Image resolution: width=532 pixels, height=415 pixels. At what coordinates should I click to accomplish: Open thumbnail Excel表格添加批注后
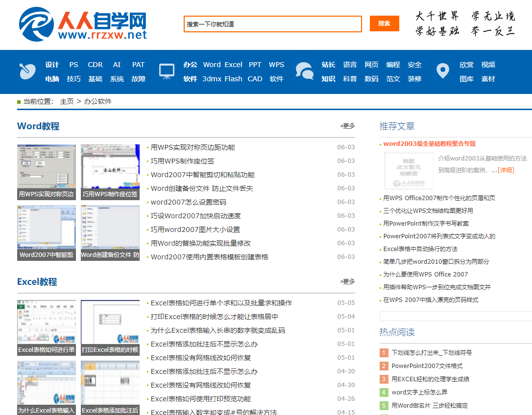tap(110, 388)
